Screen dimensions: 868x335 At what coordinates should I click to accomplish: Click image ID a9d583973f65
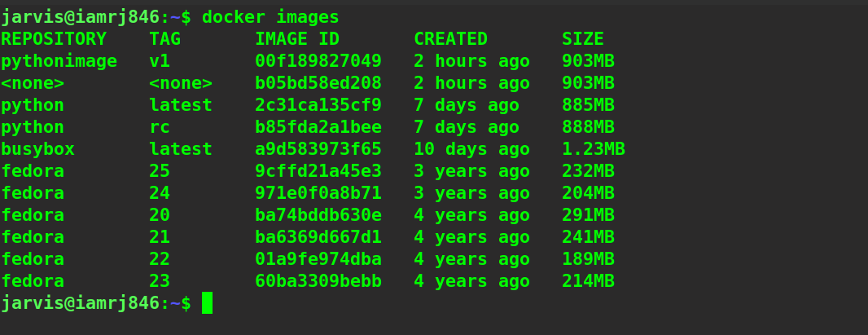(x=318, y=149)
